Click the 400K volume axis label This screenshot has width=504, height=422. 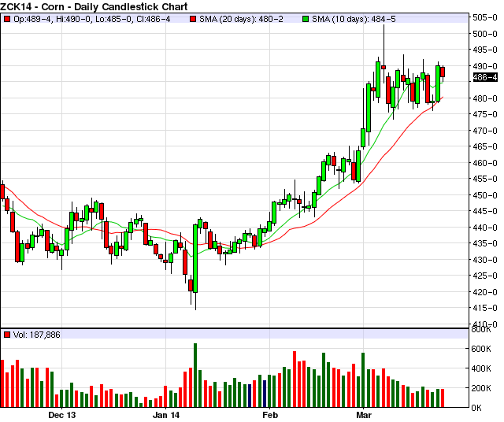pos(481,368)
